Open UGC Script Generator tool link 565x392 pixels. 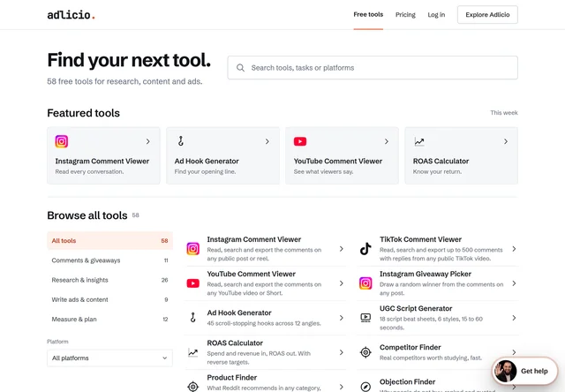pyautogui.click(x=438, y=318)
